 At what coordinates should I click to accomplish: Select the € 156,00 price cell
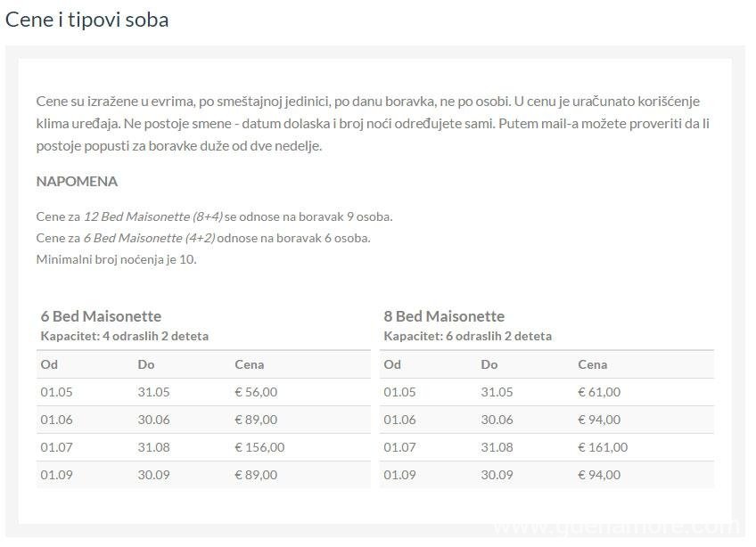tap(259, 447)
